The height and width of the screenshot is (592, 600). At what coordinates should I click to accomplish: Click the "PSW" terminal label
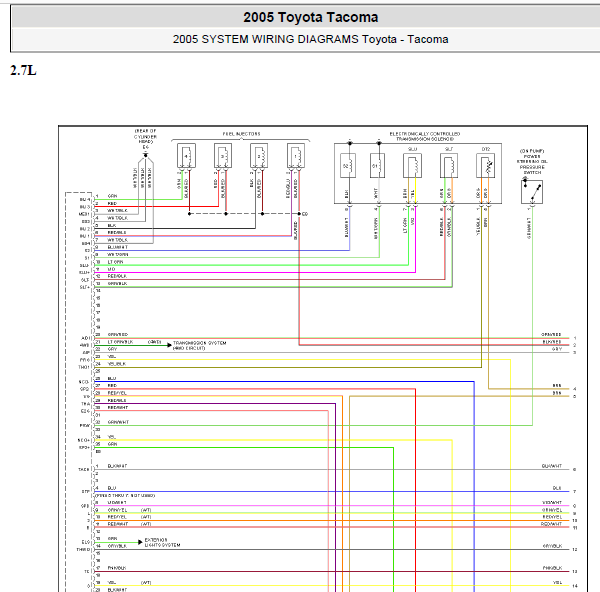[x=85, y=426]
